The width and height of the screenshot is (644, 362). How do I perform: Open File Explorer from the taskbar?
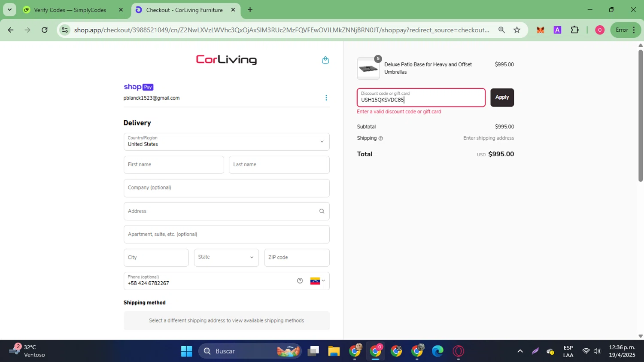(x=334, y=351)
